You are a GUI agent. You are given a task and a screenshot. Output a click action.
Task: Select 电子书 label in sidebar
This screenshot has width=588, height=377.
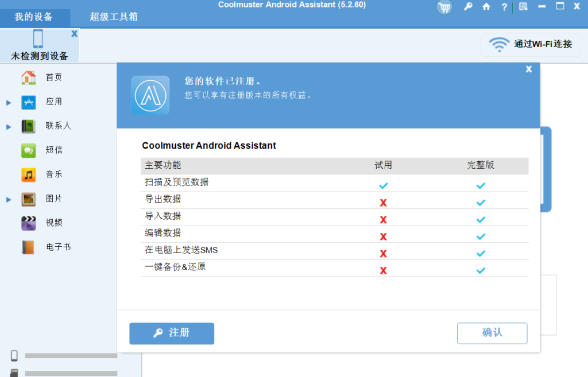pyautogui.click(x=59, y=247)
